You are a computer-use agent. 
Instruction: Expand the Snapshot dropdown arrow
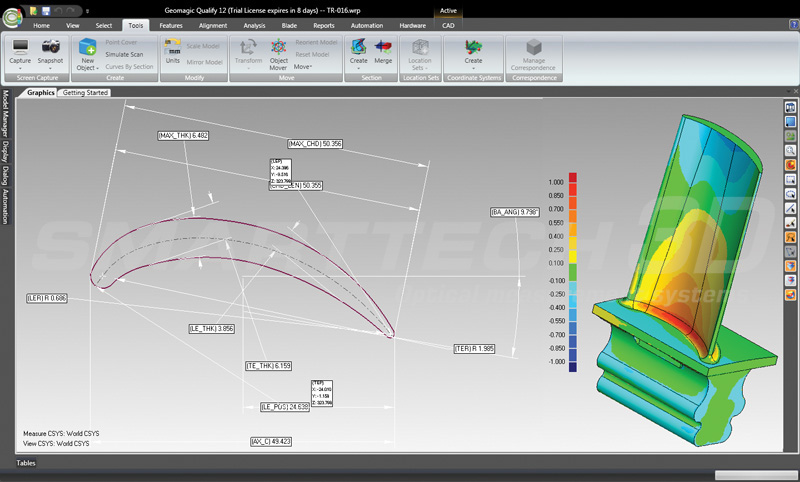[50, 68]
